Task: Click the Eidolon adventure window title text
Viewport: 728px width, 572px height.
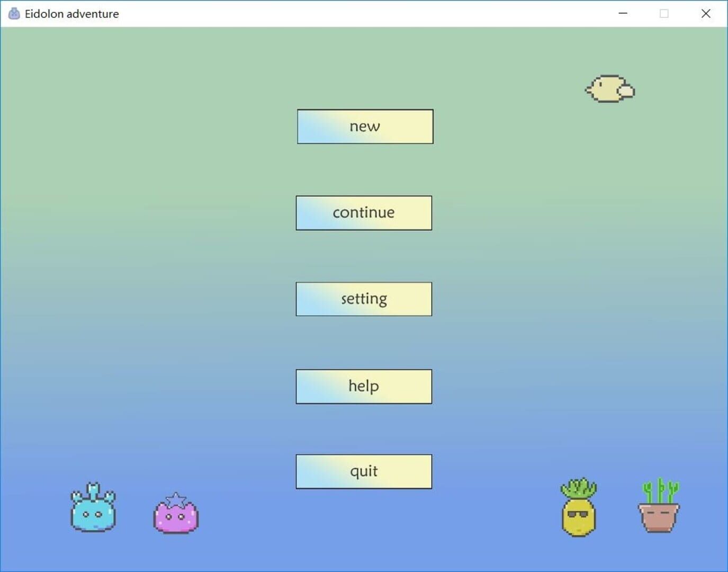Action: click(72, 14)
